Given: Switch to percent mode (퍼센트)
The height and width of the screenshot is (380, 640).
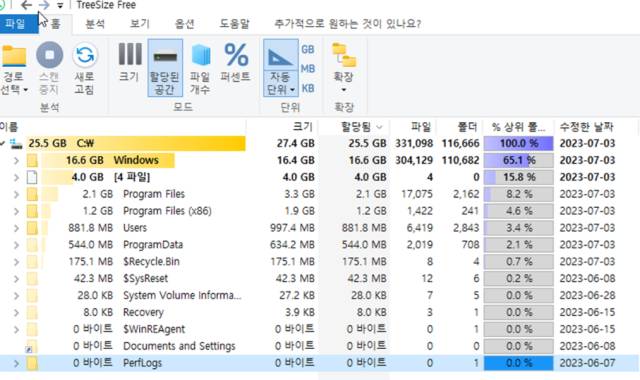Looking at the screenshot, I should click(x=236, y=62).
